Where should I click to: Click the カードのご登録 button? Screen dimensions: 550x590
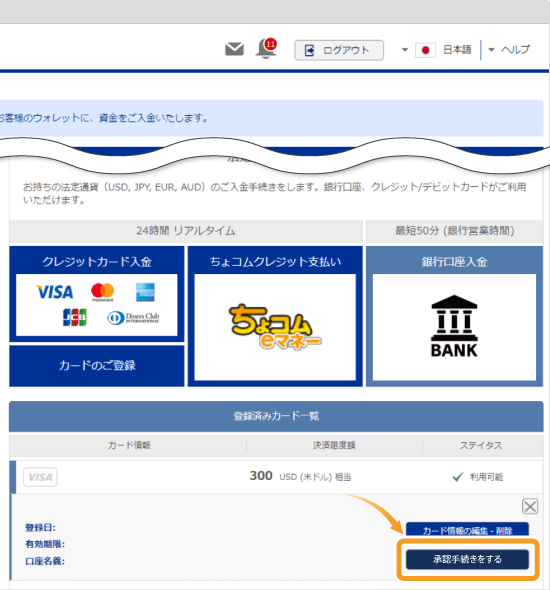coord(97,366)
